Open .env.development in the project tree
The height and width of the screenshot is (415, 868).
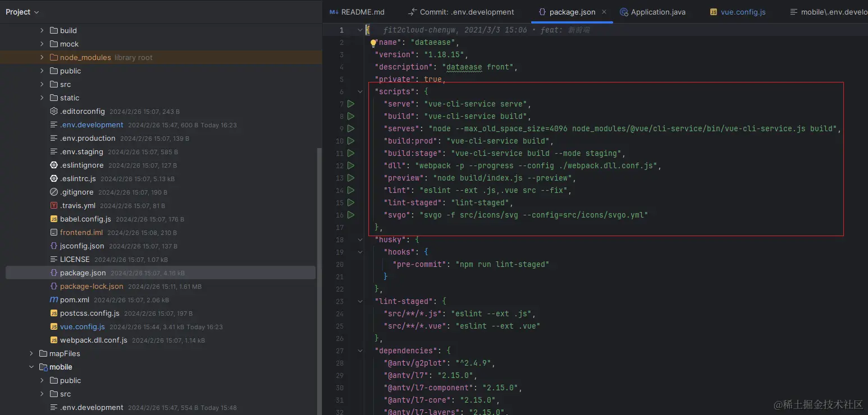(x=92, y=125)
